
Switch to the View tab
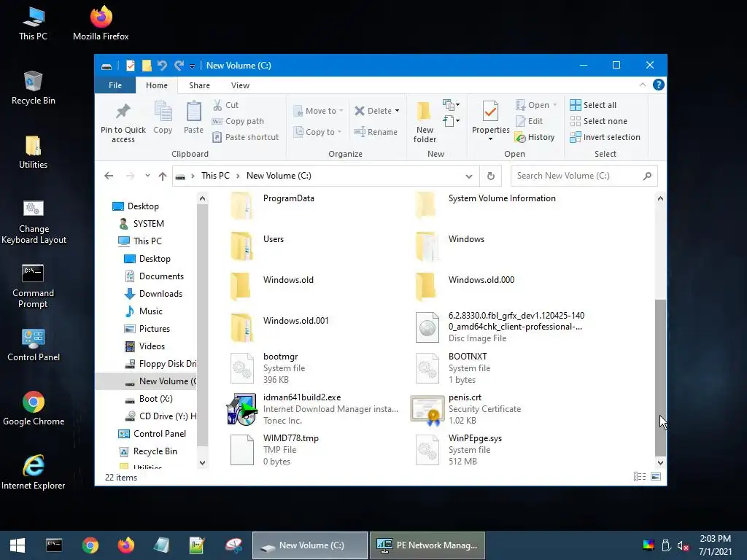(x=240, y=85)
